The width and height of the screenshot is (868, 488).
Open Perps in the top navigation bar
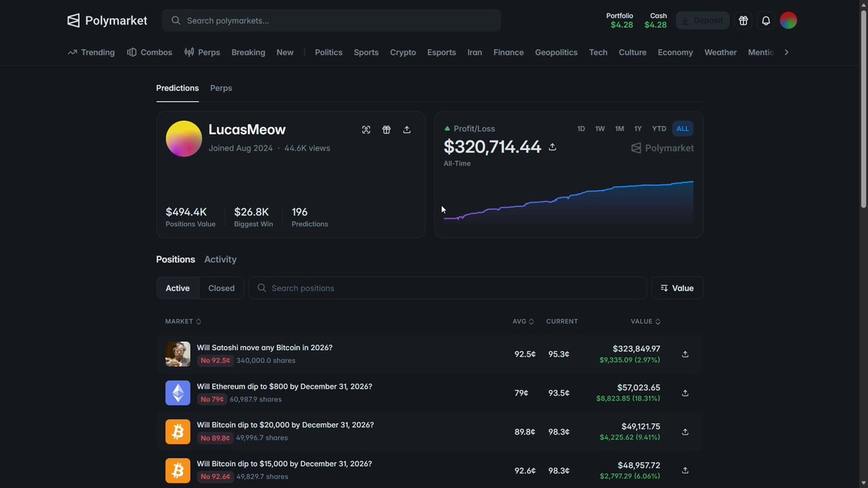(202, 52)
